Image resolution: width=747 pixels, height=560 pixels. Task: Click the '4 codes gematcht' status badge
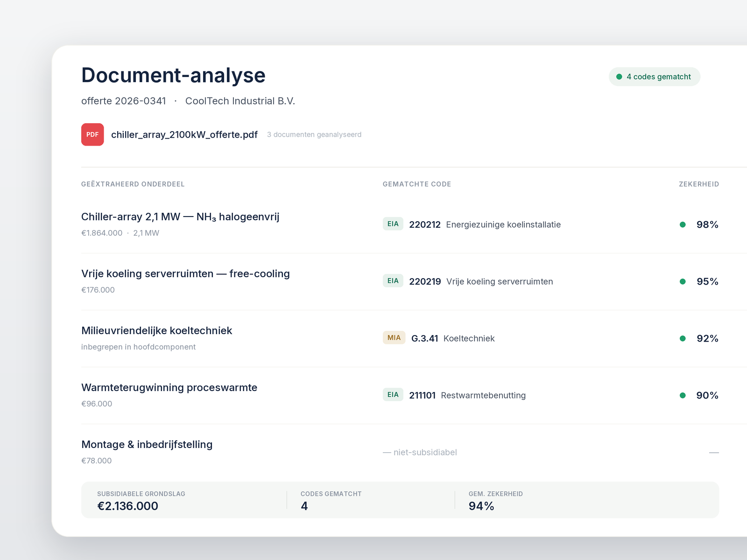point(654,77)
